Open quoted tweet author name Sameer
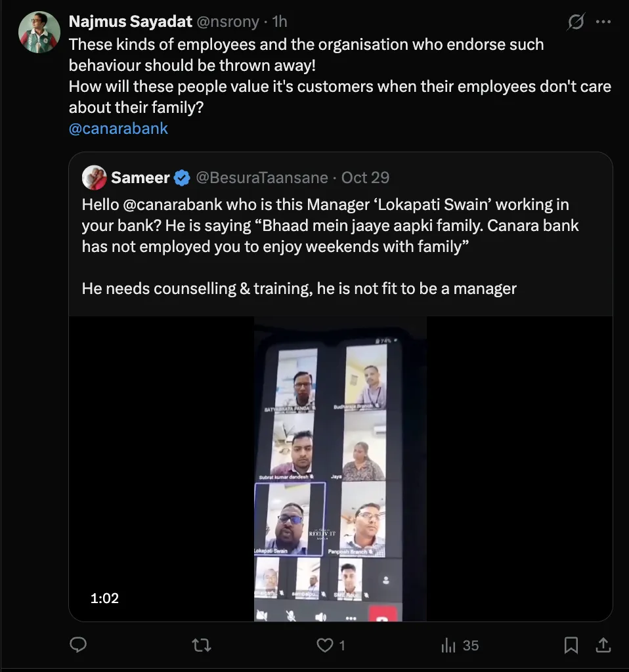Viewport: 629px width, 672px height. 141,178
